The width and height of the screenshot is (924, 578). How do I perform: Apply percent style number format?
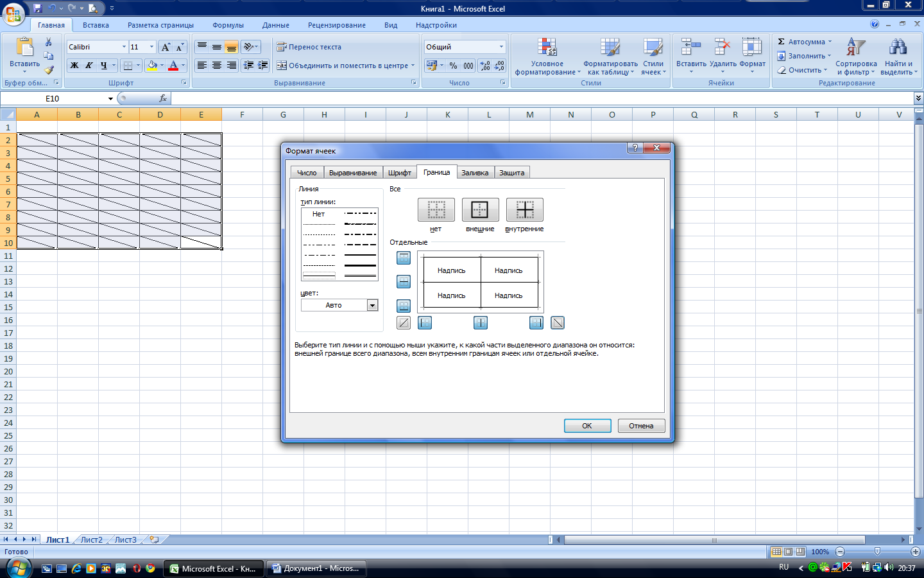coord(453,66)
